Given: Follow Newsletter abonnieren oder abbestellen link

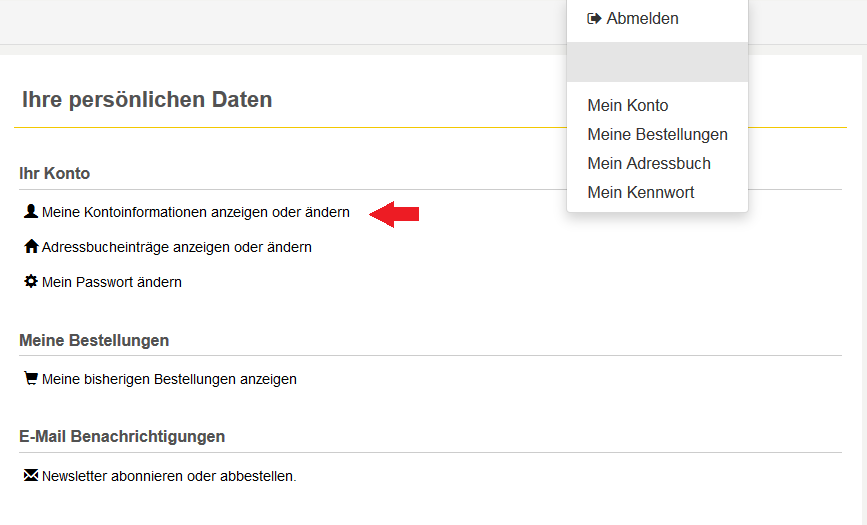Looking at the screenshot, I should pos(169,476).
